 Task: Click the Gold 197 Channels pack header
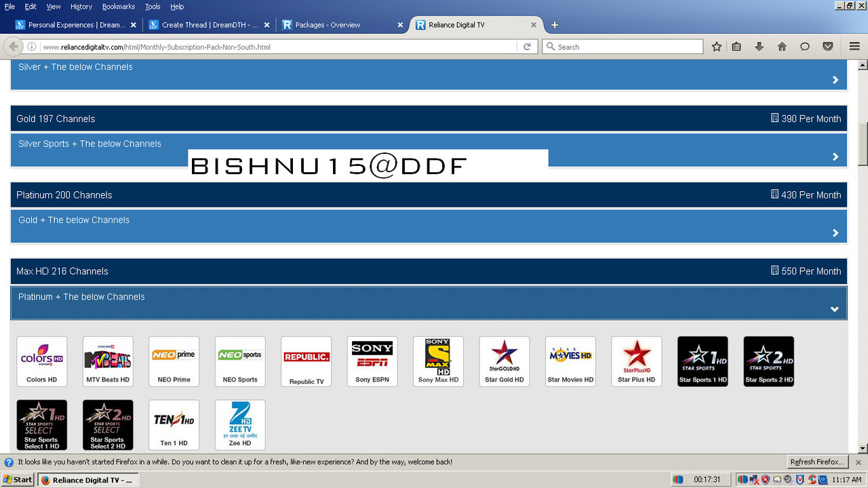429,119
